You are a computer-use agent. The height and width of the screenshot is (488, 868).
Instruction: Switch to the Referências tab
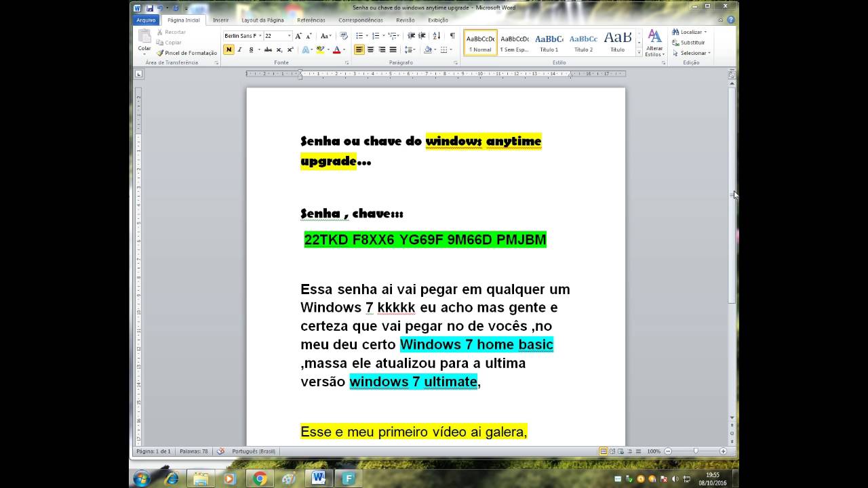tap(311, 20)
